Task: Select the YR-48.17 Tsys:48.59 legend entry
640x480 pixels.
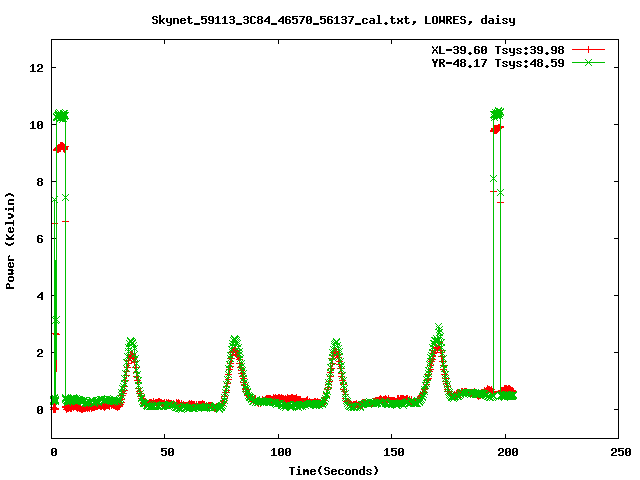Action: (x=498, y=63)
